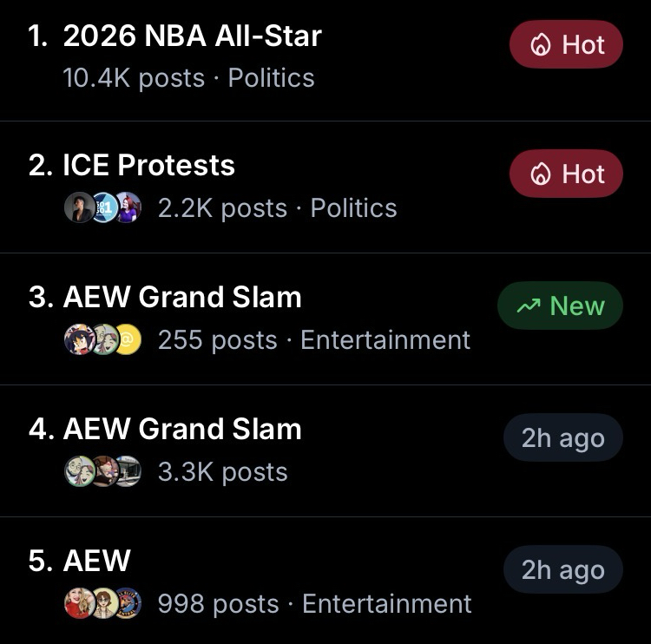Tap the avatar cluster under ICE Protests

(102, 207)
